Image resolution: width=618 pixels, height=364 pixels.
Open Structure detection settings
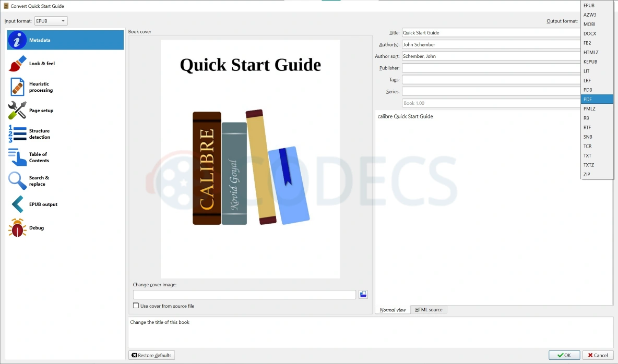click(x=65, y=134)
